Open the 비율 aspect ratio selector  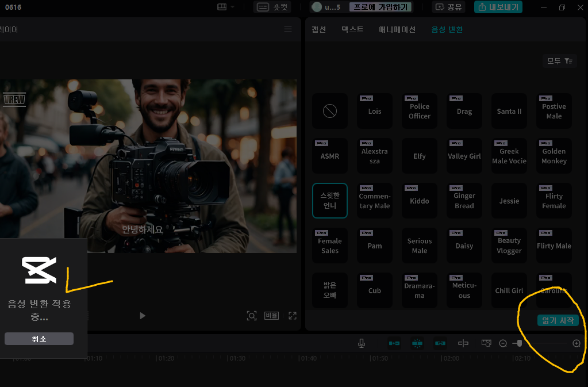[x=271, y=316]
